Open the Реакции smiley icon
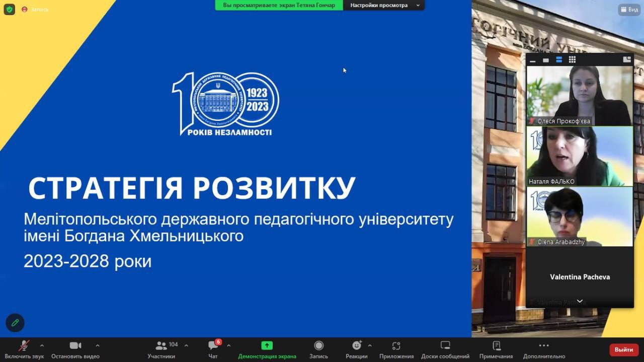This screenshot has height=362, width=644. (x=357, y=345)
